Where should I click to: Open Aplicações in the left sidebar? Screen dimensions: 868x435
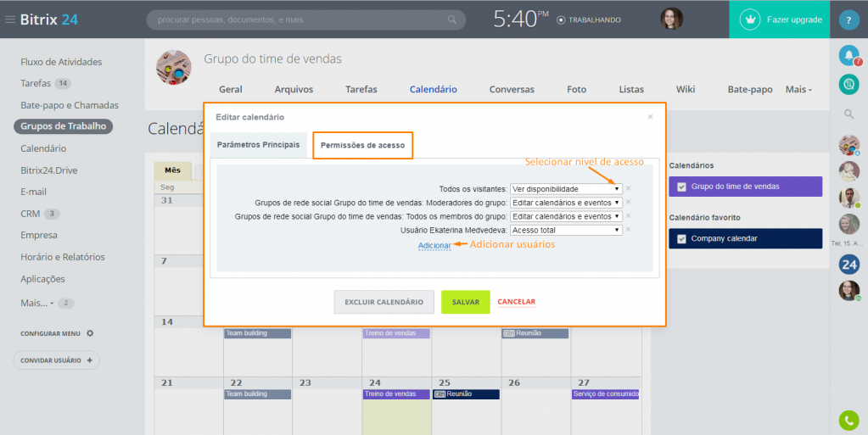coord(42,279)
